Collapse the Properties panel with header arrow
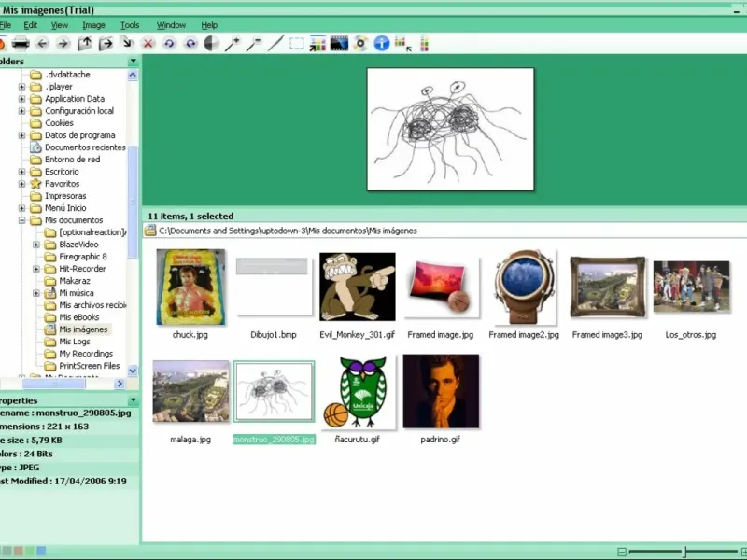The width and height of the screenshot is (747, 560). pos(134,400)
